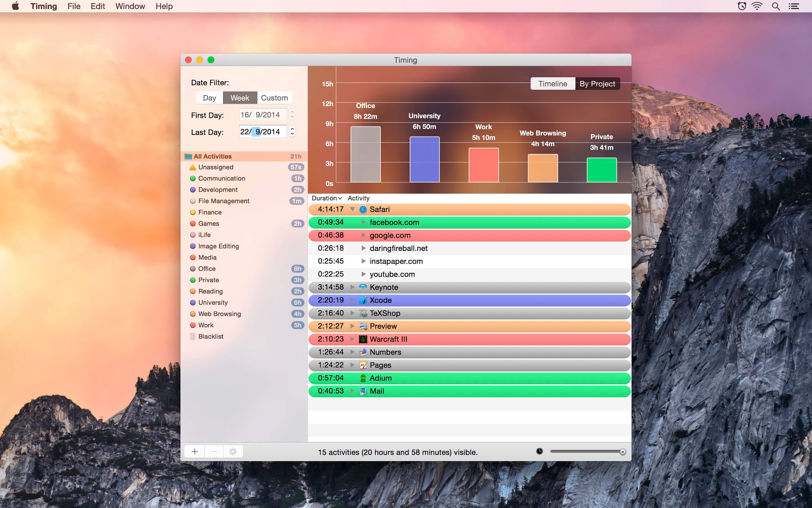Screen dimensions: 812x508
Task: Click the zoom slider knob
Action: pyautogui.click(x=623, y=452)
